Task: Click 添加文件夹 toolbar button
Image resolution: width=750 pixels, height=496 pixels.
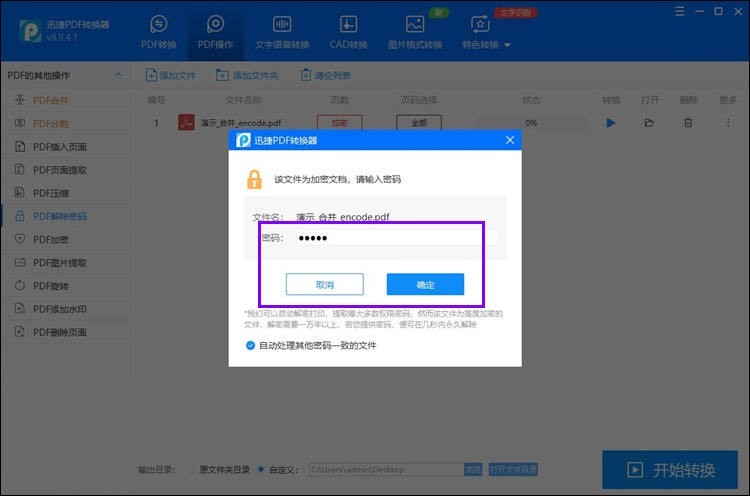Action: click(247, 75)
